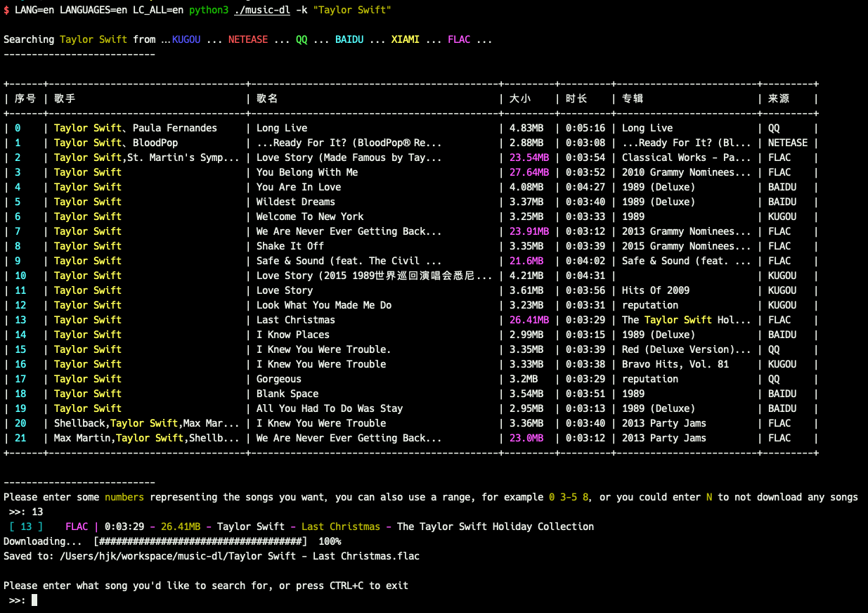
Task: Click the green QQ in the searching line
Action: coord(302,39)
